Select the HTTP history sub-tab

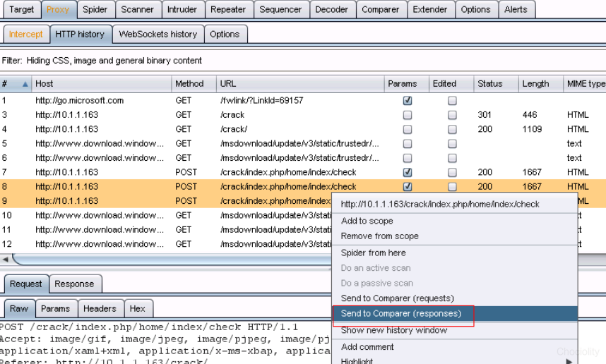point(80,34)
